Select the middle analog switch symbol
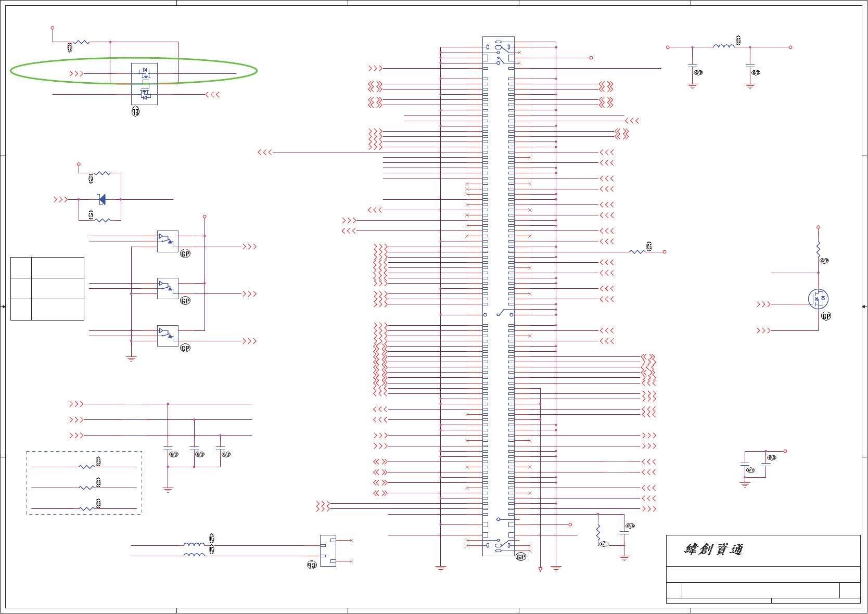The width and height of the screenshot is (868, 614). pos(168,289)
